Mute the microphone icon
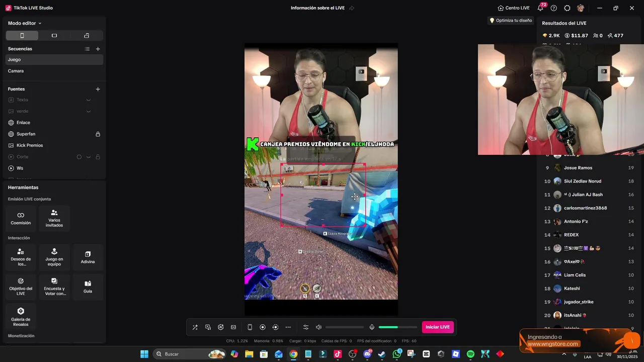The height and width of the screenshot is (362, 644). (372, 327)
